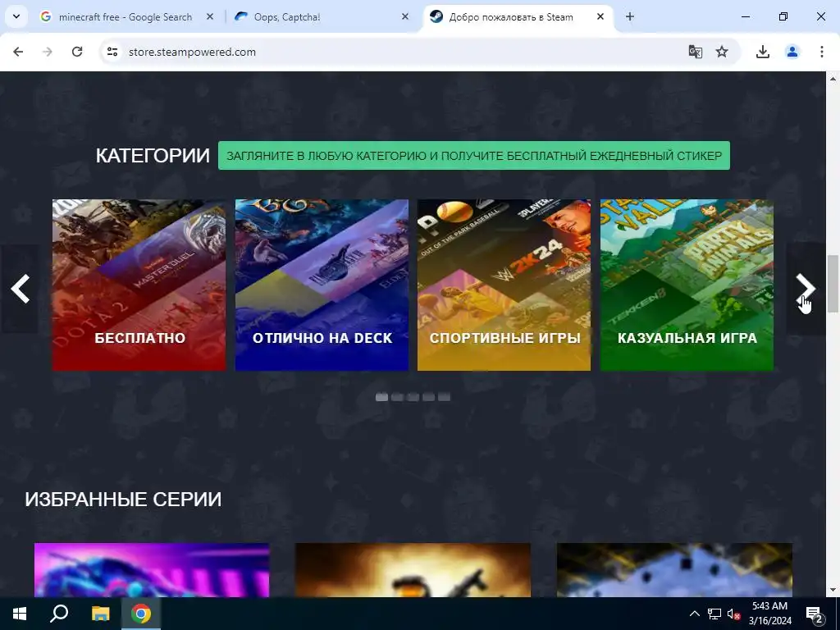Open the ОТЛИЧНО НА DECK category
The width and height of the screenshot is (840, 630).
[x=322, y=285]
